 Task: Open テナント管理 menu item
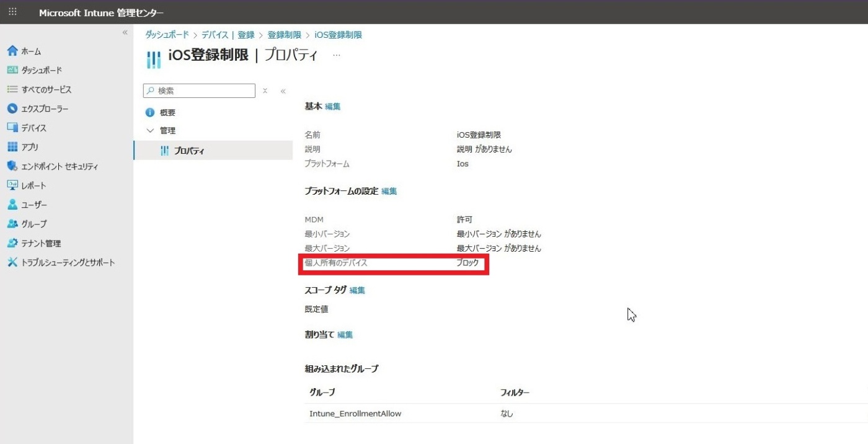tap(41, 243)
